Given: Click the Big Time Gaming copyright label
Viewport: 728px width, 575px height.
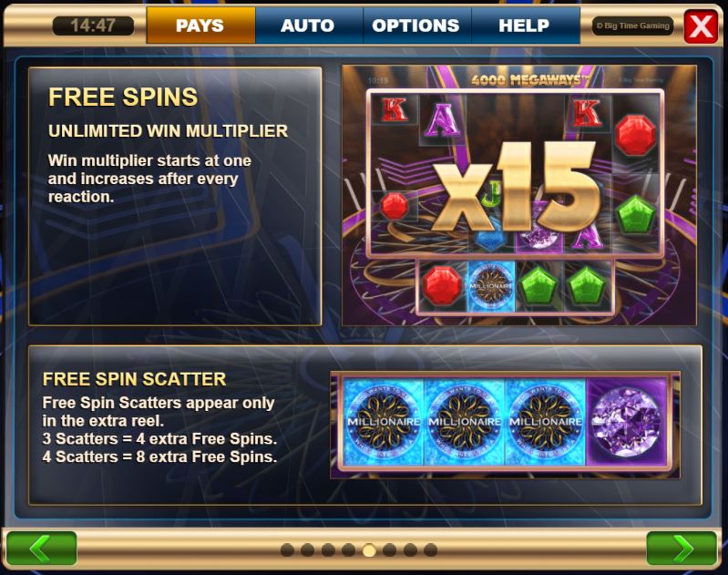Looking at the screenshot, I should click(633, 26).
